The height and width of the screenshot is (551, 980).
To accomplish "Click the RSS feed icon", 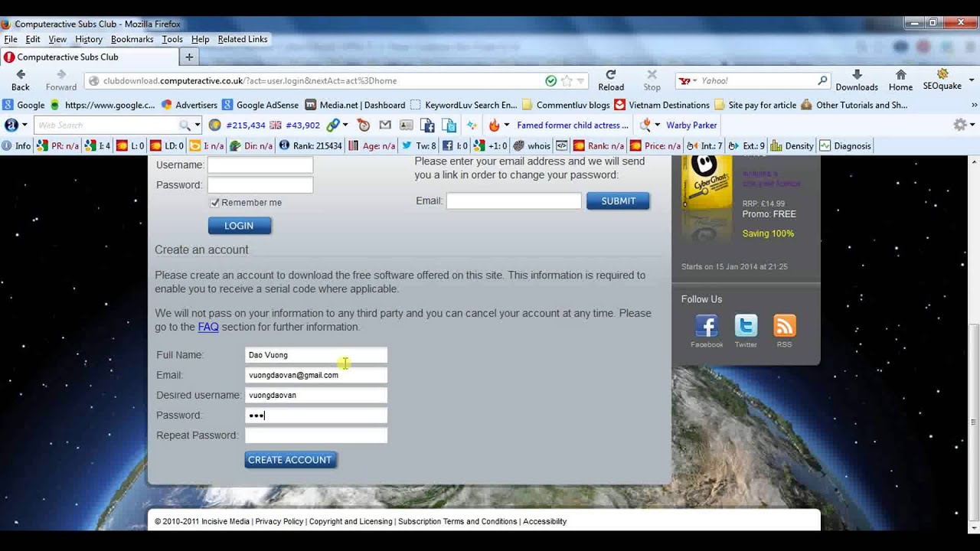I will point(785,326).
